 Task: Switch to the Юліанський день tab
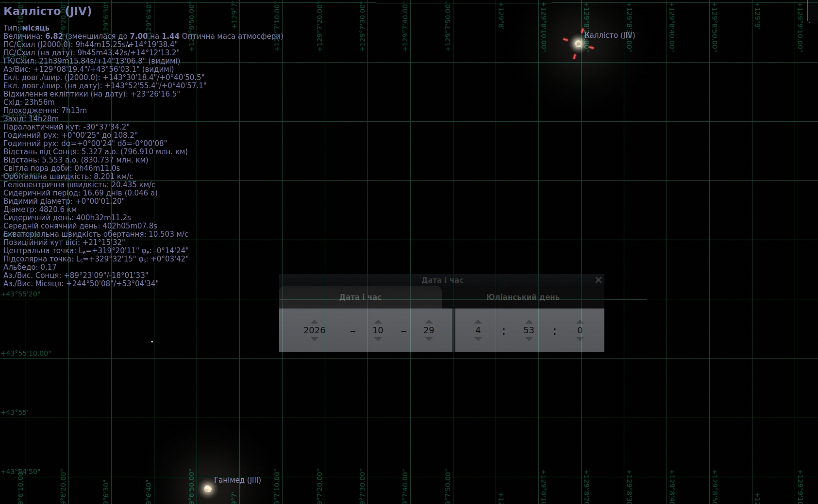point(523,297)
